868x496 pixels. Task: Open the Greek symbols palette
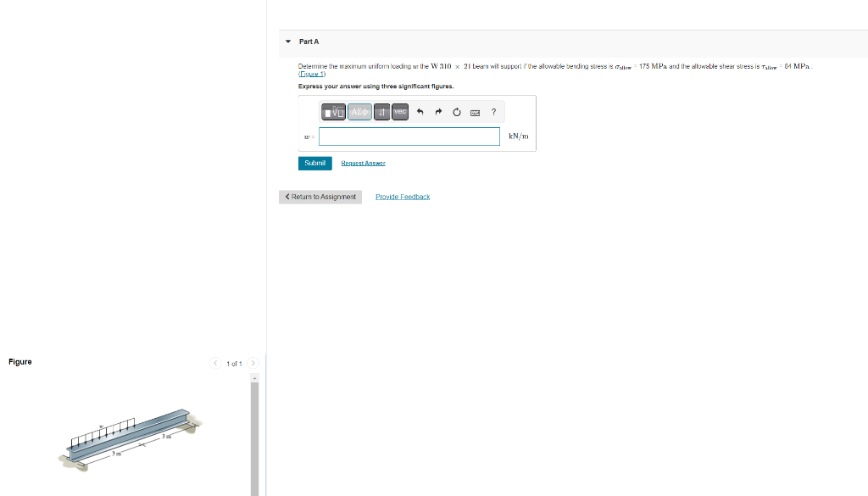[359, 112]
